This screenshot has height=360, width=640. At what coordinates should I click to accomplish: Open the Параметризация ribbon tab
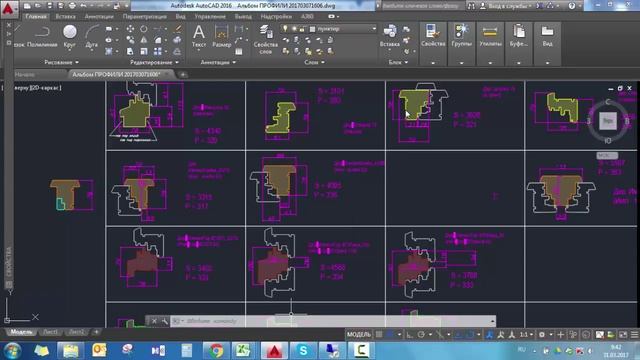click(x=144, y=16)
